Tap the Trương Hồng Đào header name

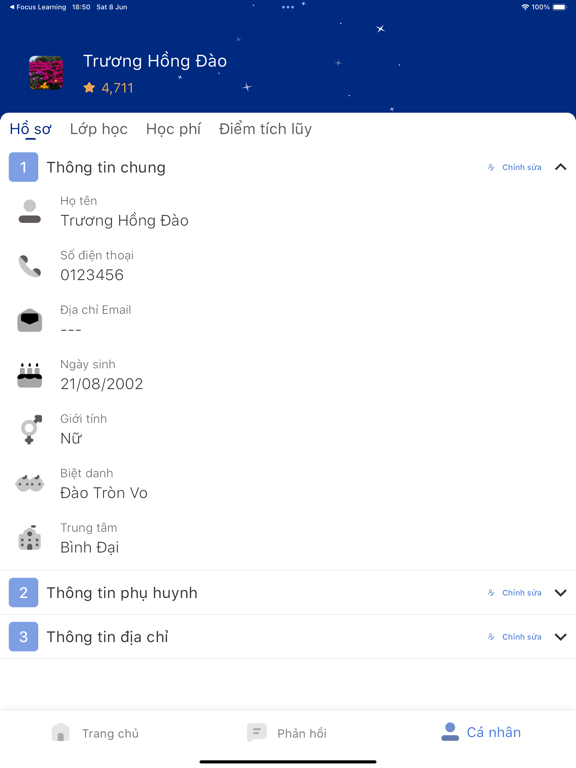tap(155, 61)
